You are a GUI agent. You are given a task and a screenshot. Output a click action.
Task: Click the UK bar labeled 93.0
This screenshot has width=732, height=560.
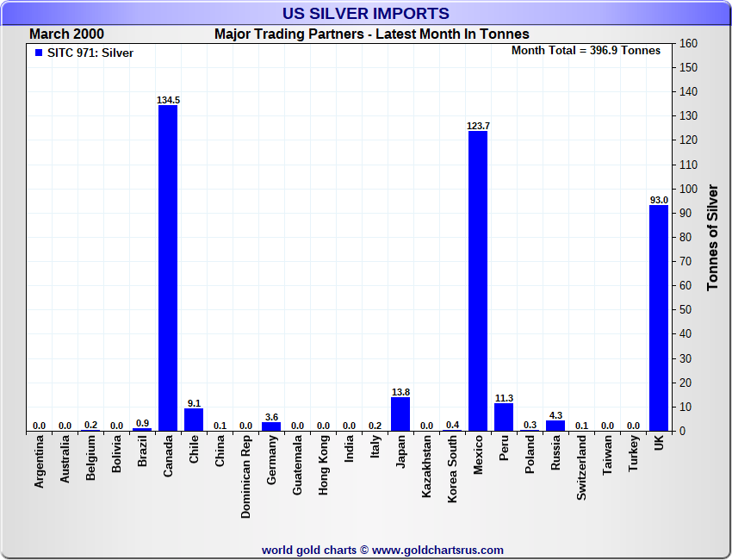(659, 318)
